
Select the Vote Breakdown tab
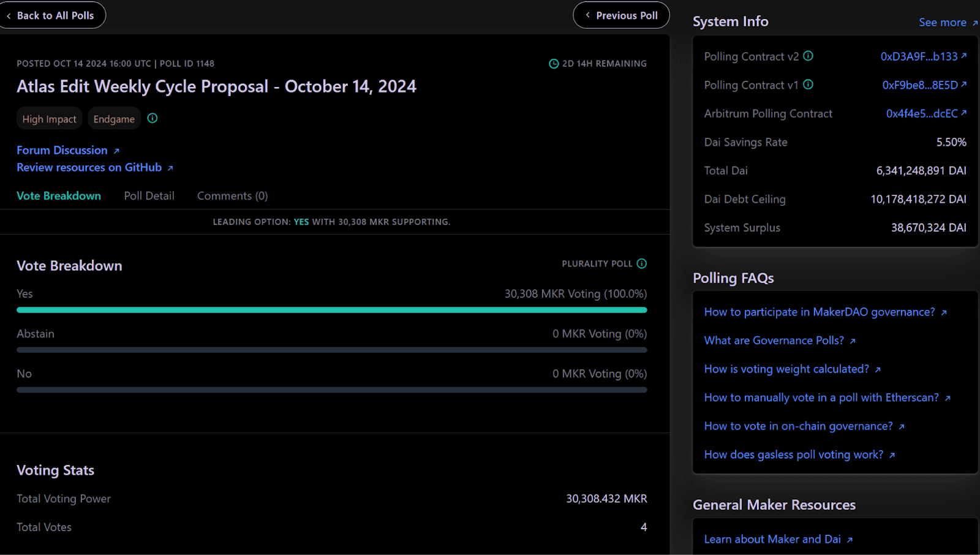[59, 195]
